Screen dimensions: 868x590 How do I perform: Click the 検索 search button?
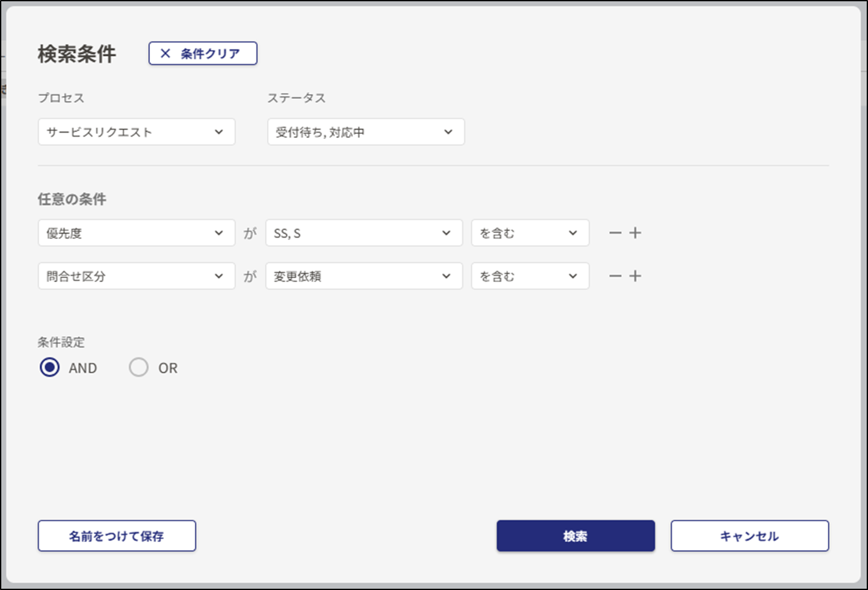coord(575,535)
